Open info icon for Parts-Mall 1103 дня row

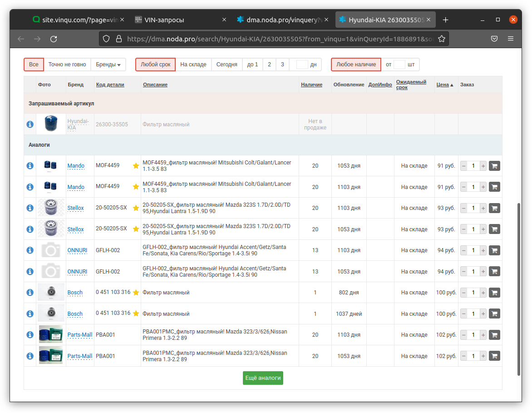tap(30, 334)
